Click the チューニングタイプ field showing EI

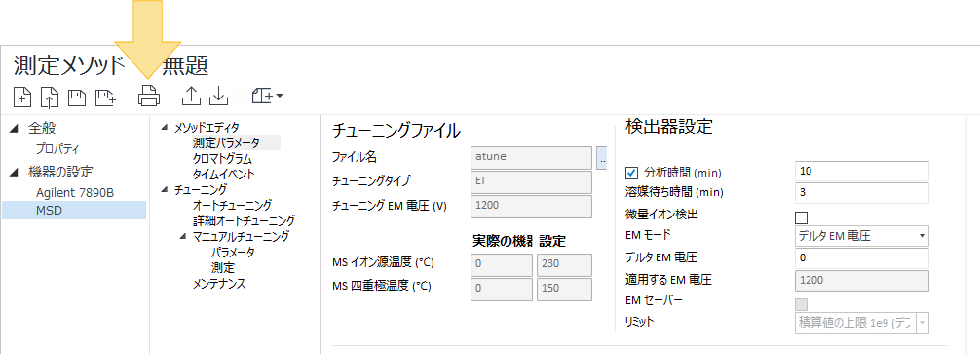pyautogui.click(x=531, y=182)
